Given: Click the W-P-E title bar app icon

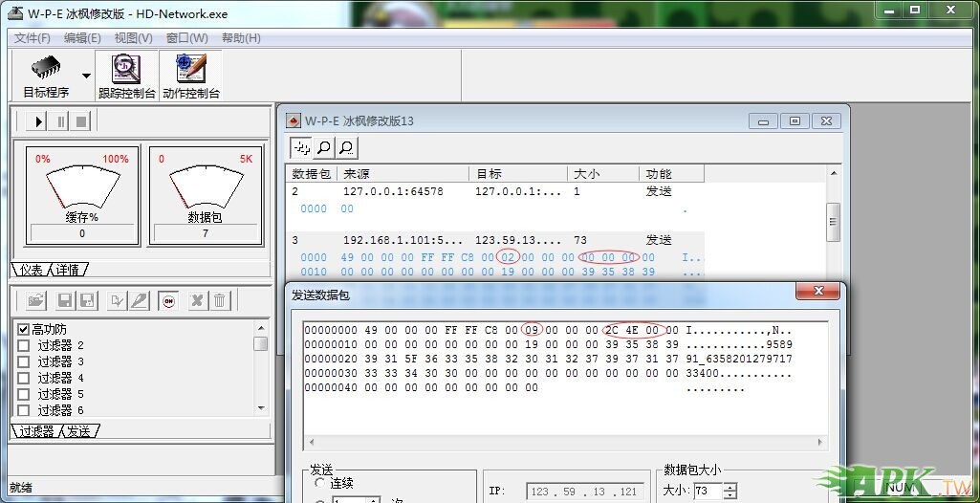Looking at the screenshot, I should point(15,13).
